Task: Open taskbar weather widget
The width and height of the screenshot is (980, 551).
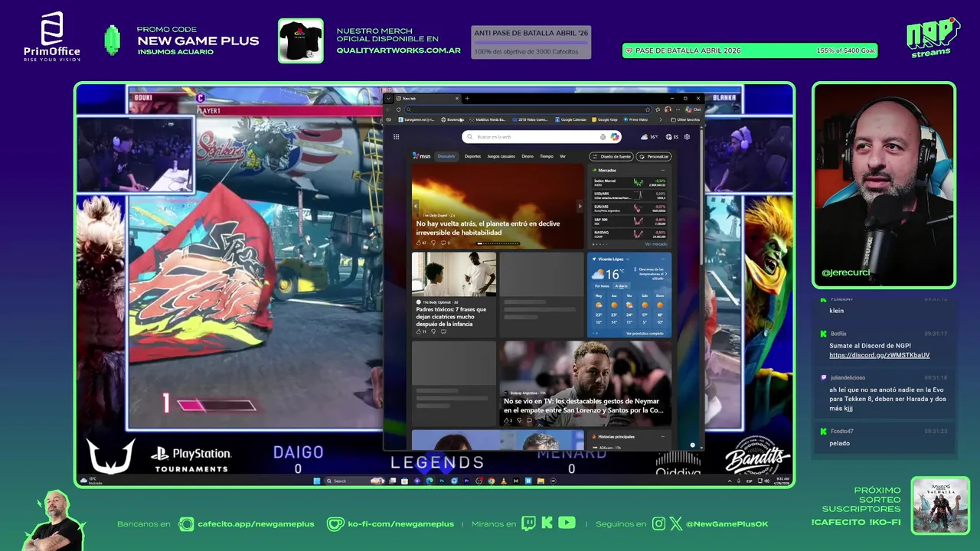Action: [x=91, y=481]
